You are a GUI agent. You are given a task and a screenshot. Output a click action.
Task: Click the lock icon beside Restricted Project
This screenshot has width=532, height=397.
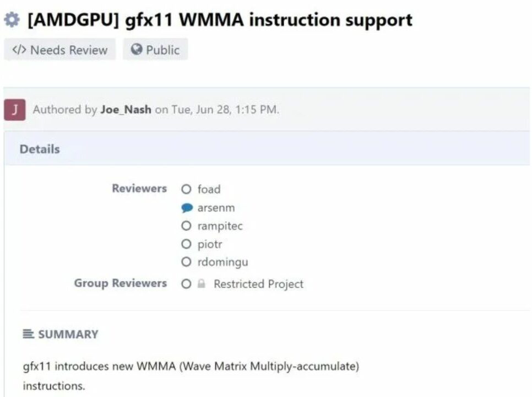coord(200,283)
